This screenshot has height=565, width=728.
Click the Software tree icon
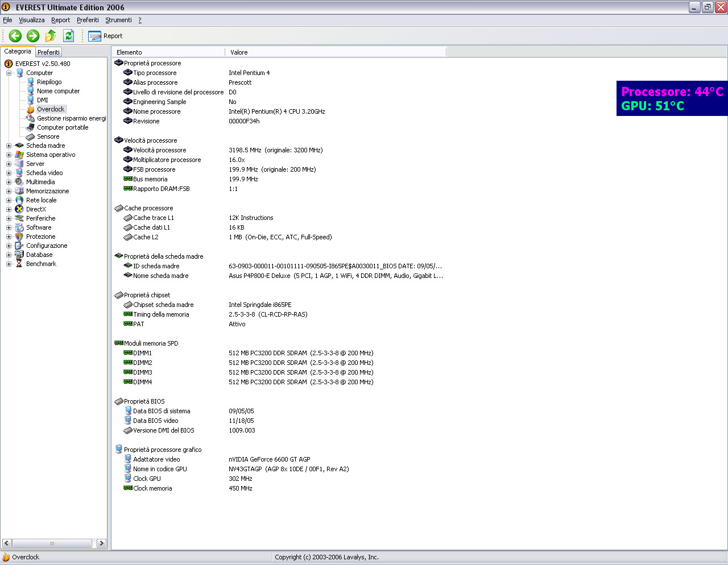click(19, 227)
